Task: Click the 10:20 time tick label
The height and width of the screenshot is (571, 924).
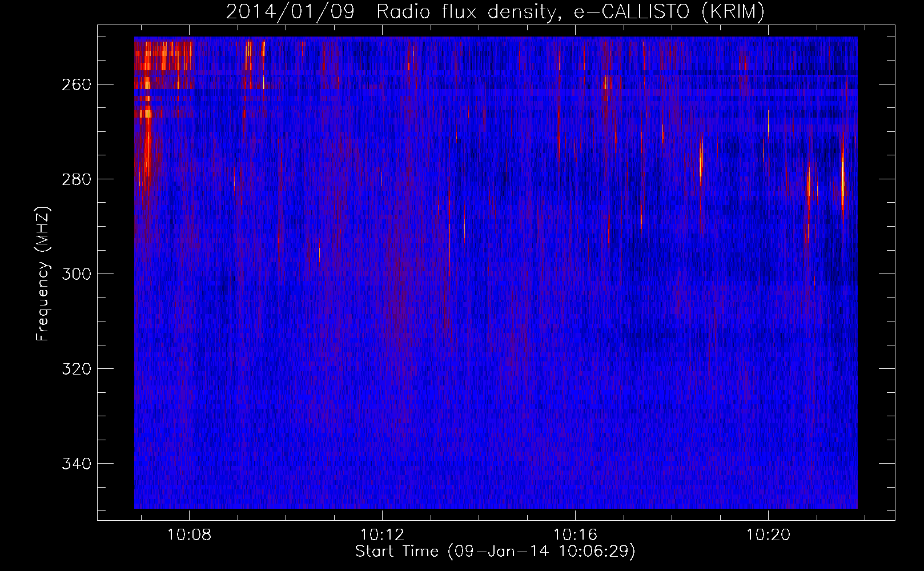Action: coord(768,535)
